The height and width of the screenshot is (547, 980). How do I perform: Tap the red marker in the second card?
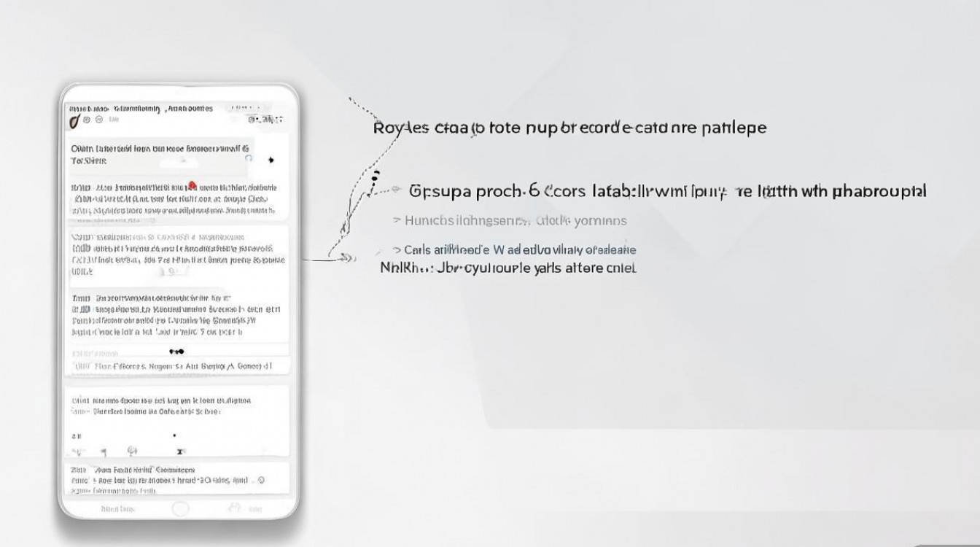192,185
